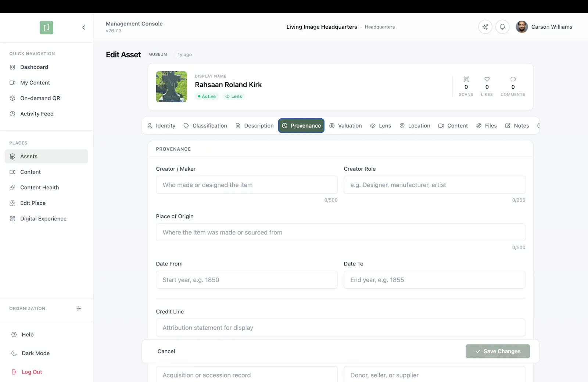Switch to the Valuation tab

click(x=346, y=126)
